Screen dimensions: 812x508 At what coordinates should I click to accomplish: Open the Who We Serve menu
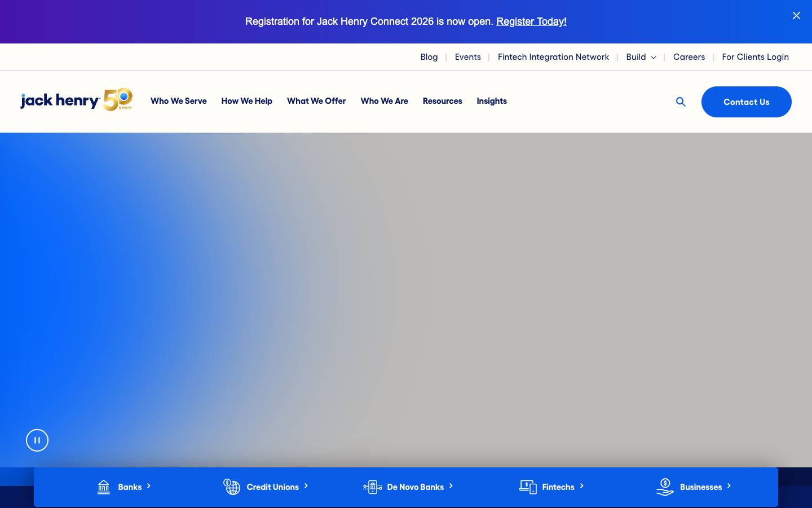178,101
